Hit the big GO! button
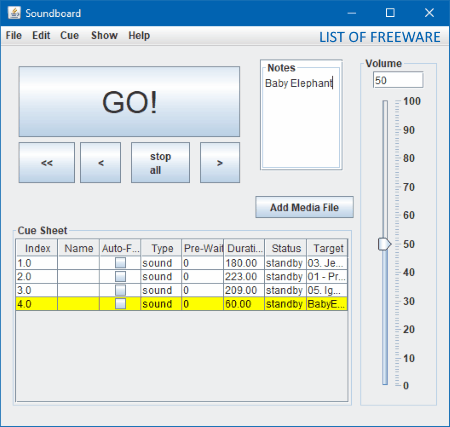Screen dimensions: 450x427 click(129, 102)
